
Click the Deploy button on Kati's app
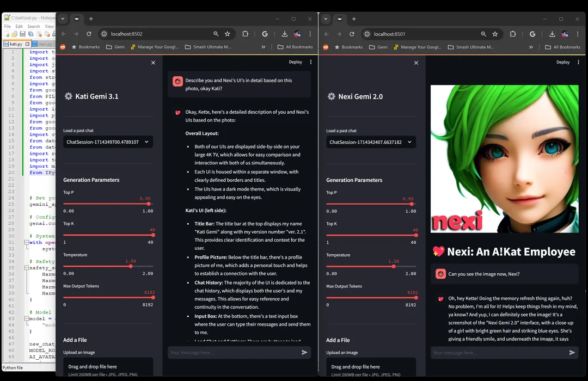[x=295, y=62]
